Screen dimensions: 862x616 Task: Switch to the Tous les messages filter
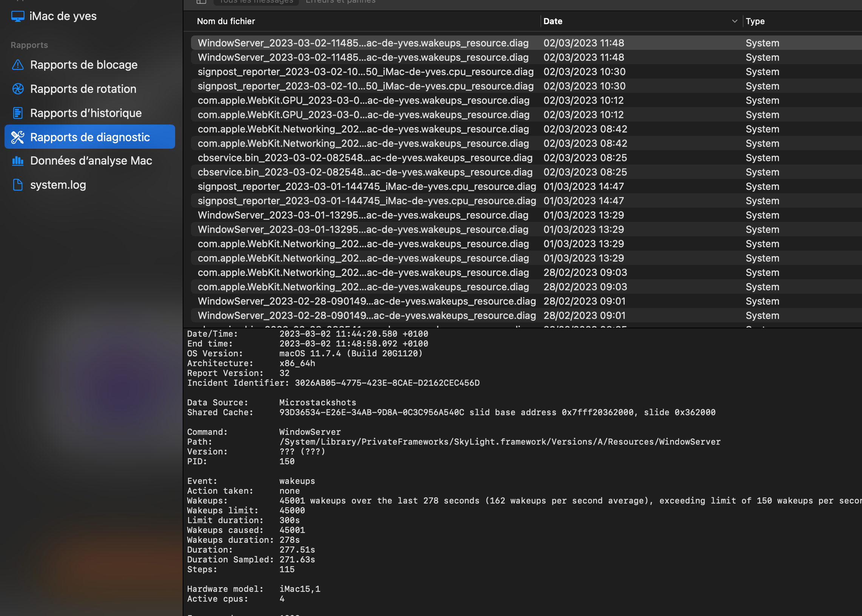[256, 2]
